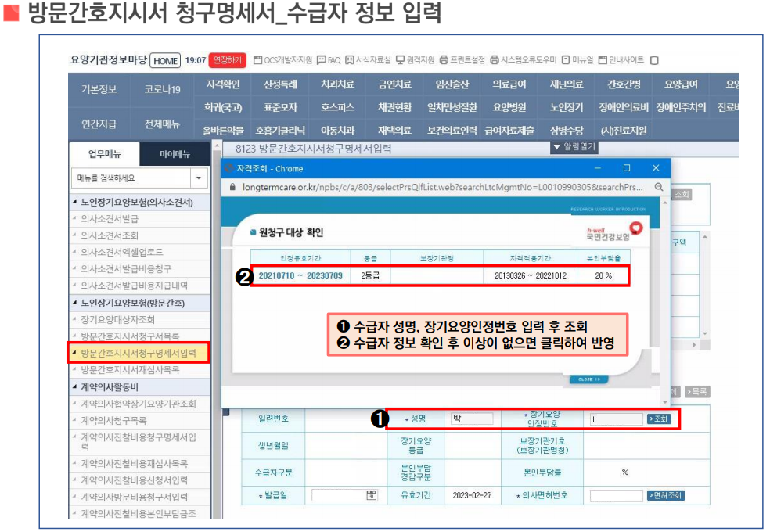Viewport: 770px width, 532px height.
Task: Click the red 연장하기 button
Action: pyautogui.click(x=228, y=60)
